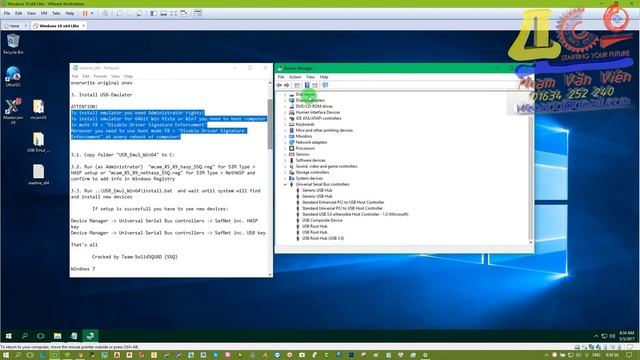Image resolution: width=640 pixels, height=360 pixels.
Task: Expand the Sound, video and game controllers node
Action: [x=285, y=167]
